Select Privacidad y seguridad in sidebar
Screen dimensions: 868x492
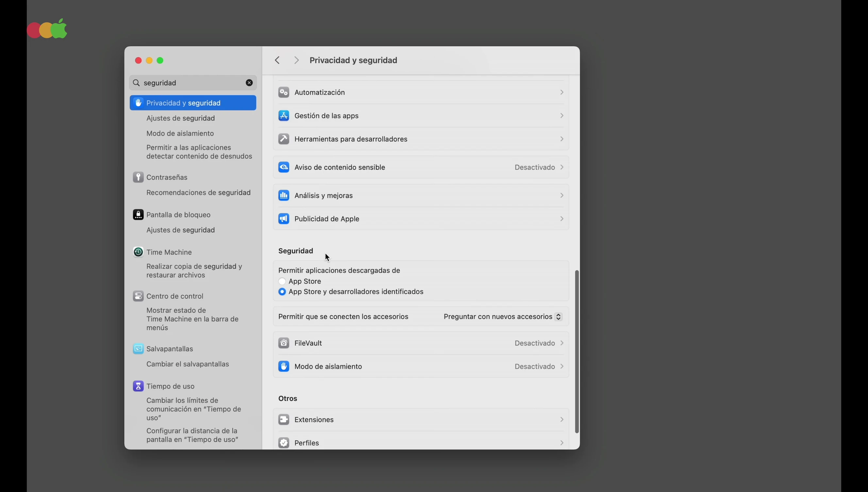(193, 103)
